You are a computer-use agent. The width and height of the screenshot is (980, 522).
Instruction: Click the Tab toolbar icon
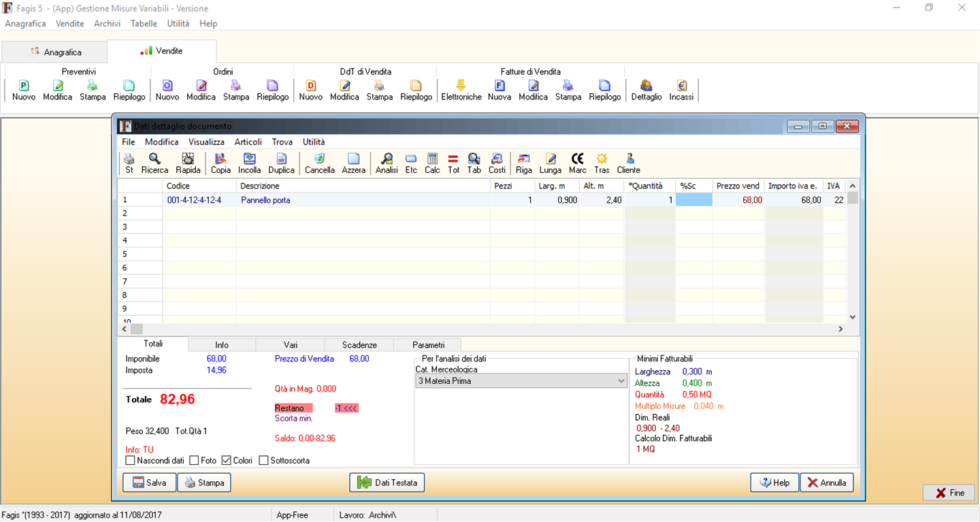pos(474,163)
